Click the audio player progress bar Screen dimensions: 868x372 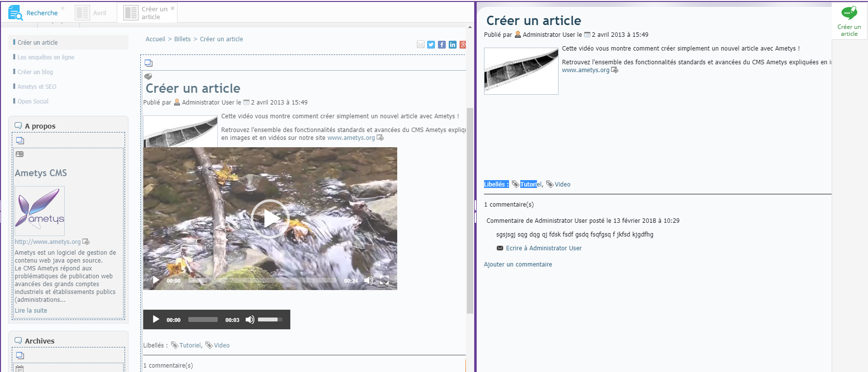203,319
